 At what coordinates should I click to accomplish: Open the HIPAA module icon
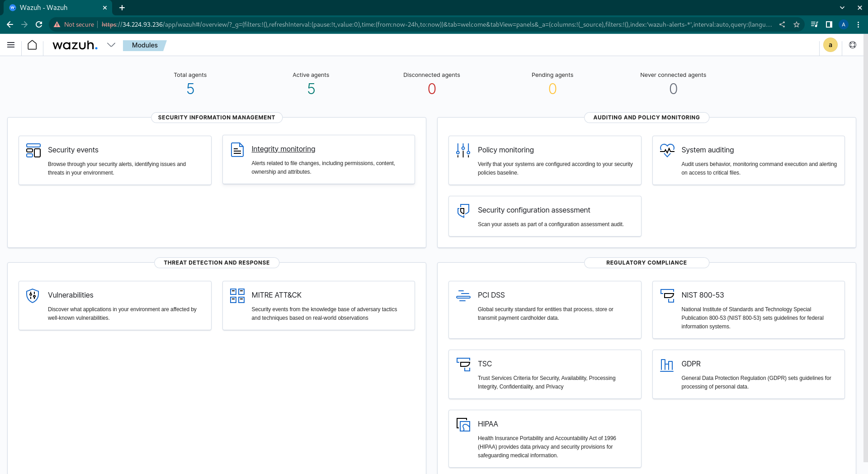pos(463,425)
